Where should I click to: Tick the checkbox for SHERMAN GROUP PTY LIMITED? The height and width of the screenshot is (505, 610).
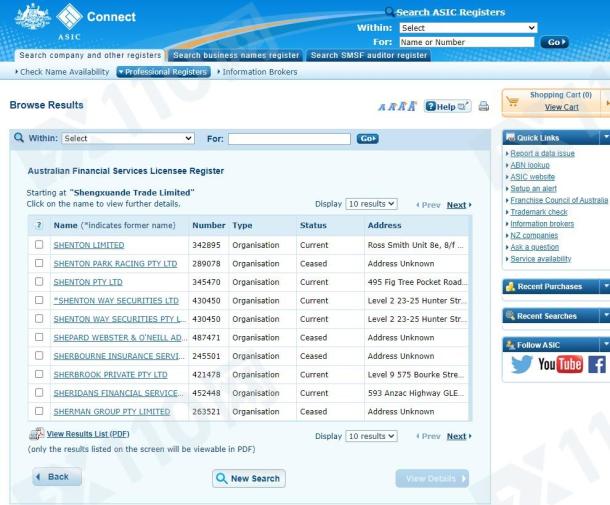(x=39, y=411)
